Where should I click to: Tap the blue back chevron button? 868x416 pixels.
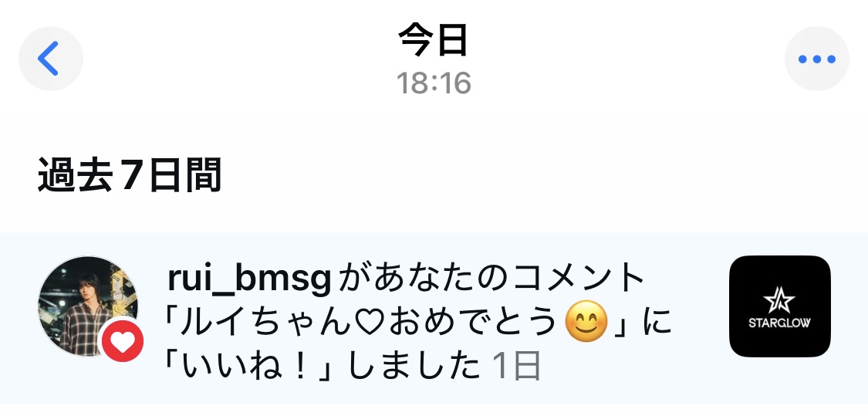tap(50, 58)
